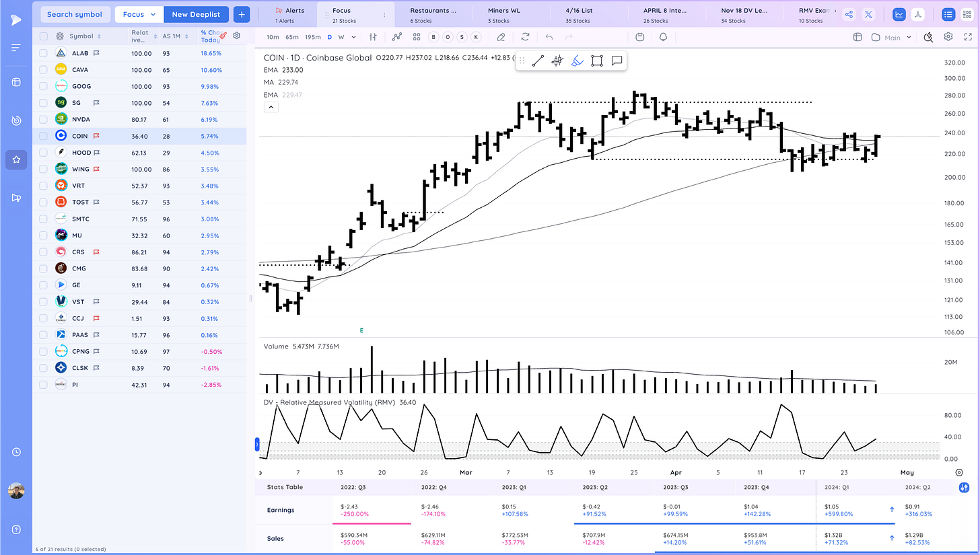Click the Search symbol field
Image resolution: width=980 pixels, height=555 pixels.
75,14
